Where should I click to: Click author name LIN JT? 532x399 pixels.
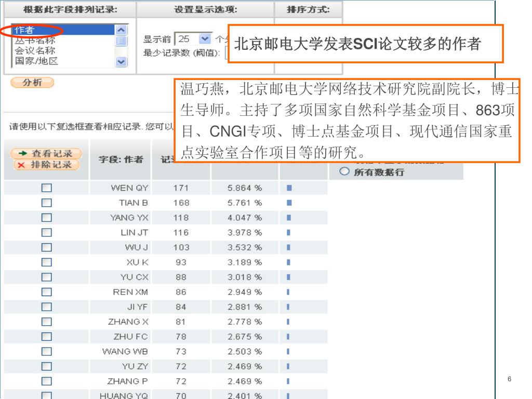(x=135, y=232)
